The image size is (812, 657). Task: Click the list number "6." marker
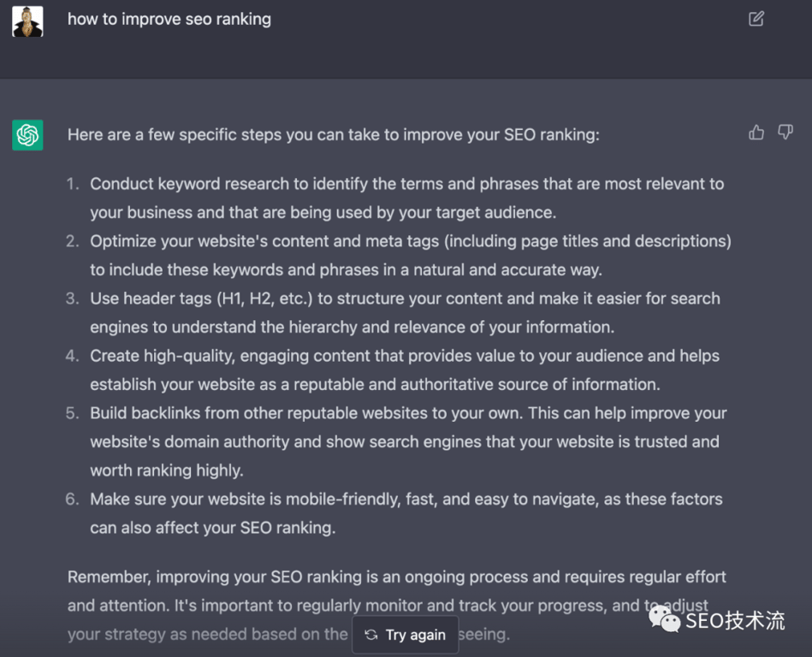pos(73,499)
